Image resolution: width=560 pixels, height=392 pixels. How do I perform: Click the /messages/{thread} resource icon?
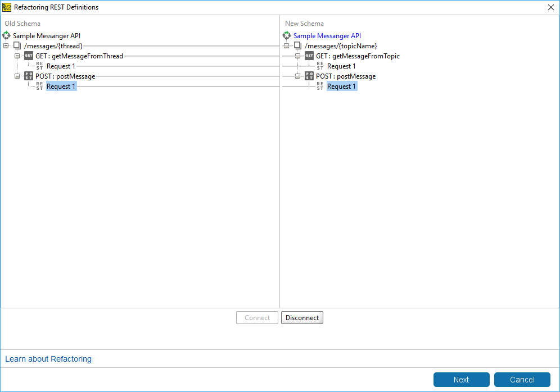pyautogui.click(x=17, y=46)
